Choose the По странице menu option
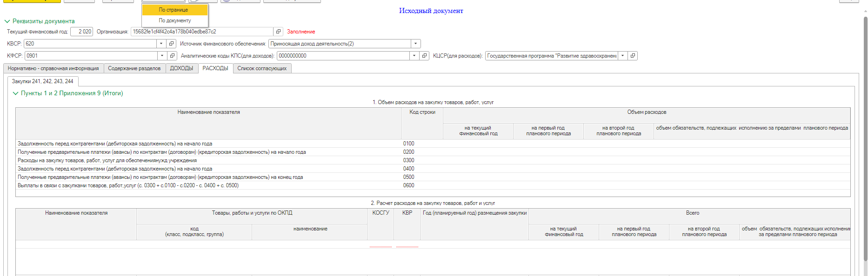This screenshot has width=868, height=276. 174,10
